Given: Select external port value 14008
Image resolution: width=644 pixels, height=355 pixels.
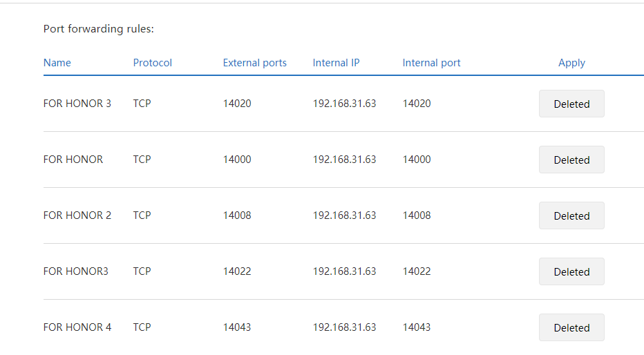Looking at the screenshot, I should point(237,215).
